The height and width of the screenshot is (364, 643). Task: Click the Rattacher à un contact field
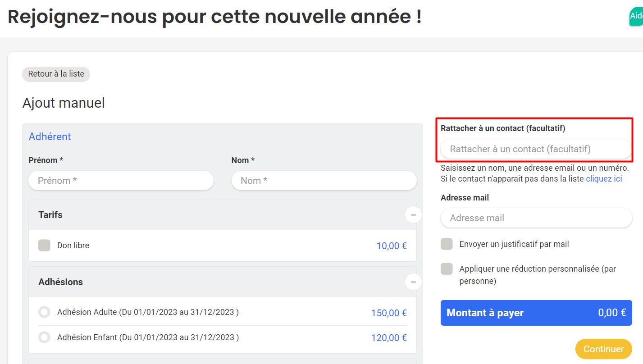[x=536, y=149]
